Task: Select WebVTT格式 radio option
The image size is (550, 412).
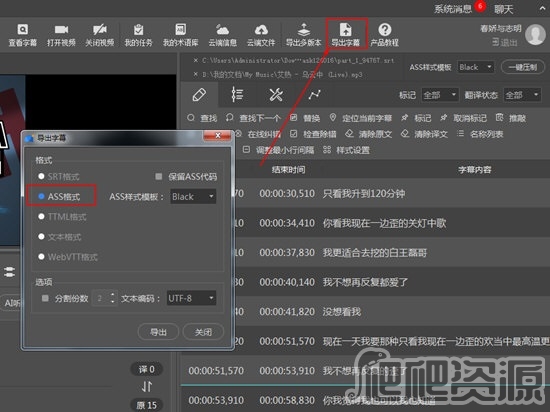Action: pyautogui.click(x=41, y=257)
